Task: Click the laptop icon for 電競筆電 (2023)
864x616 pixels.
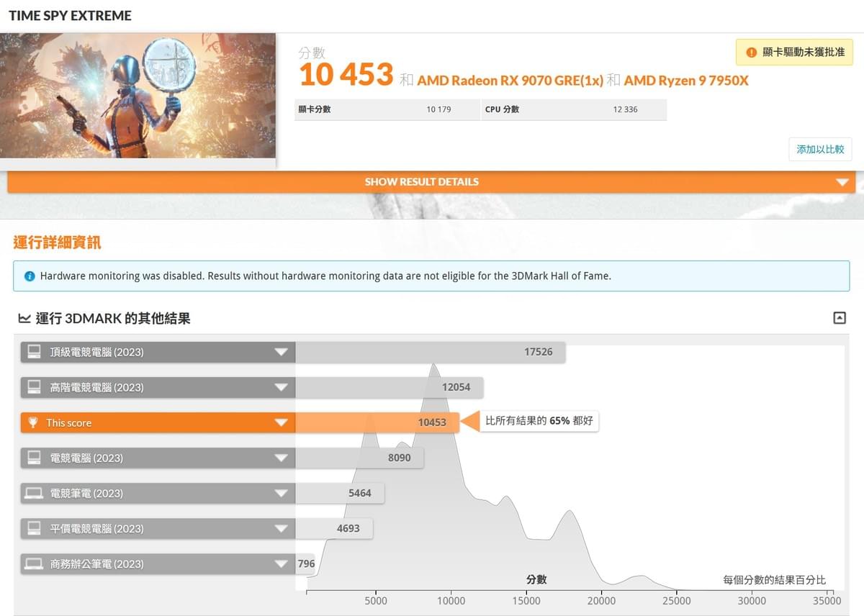Action: [34, 493]
